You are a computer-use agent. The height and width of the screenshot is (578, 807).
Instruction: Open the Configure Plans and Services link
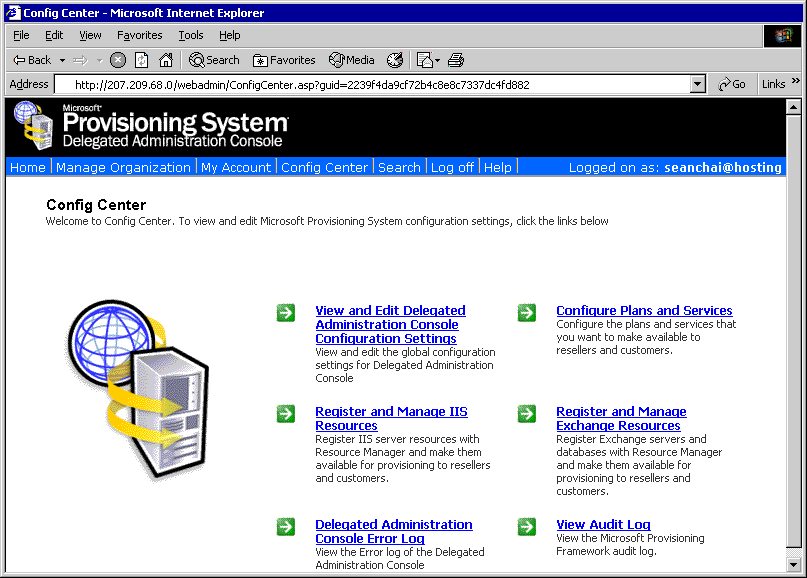click(x=644, y=310)
